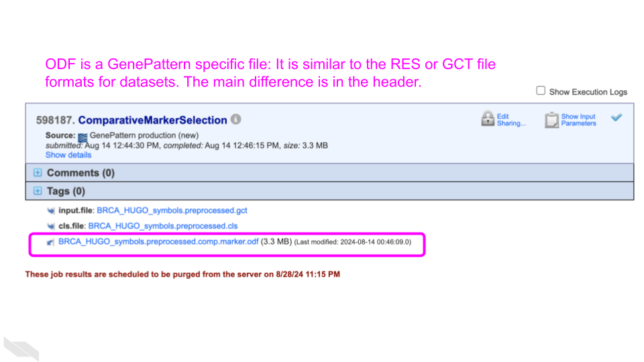
Task: Expand the Tags (0) section
Action: tap(38, 191)
